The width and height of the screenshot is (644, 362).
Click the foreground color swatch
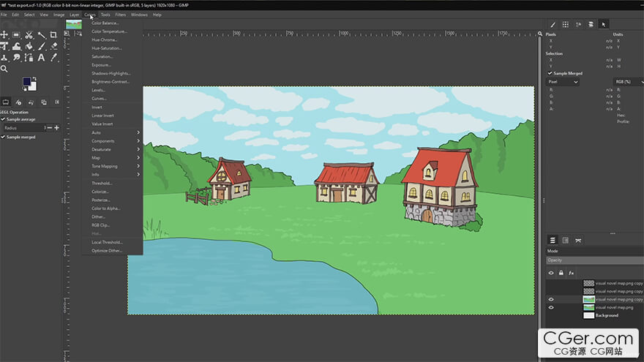click(x=27, y=82)
